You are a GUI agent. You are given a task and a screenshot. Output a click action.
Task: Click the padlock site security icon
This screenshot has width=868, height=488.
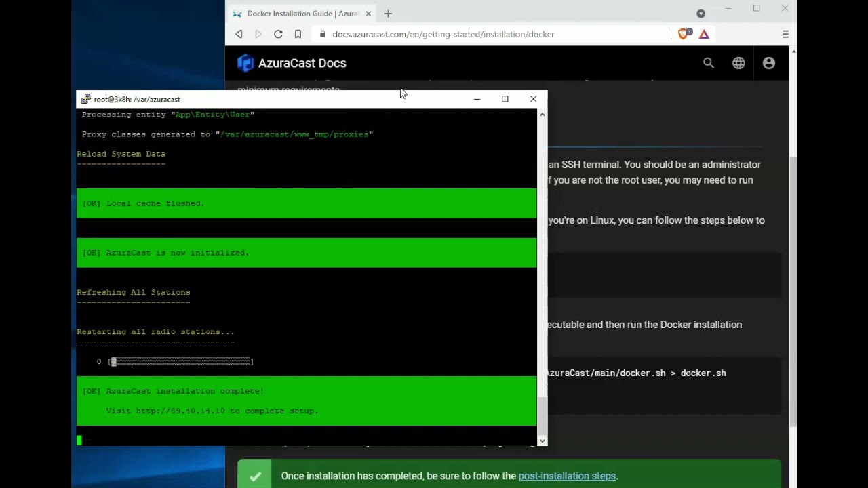[x=322, y=34]
